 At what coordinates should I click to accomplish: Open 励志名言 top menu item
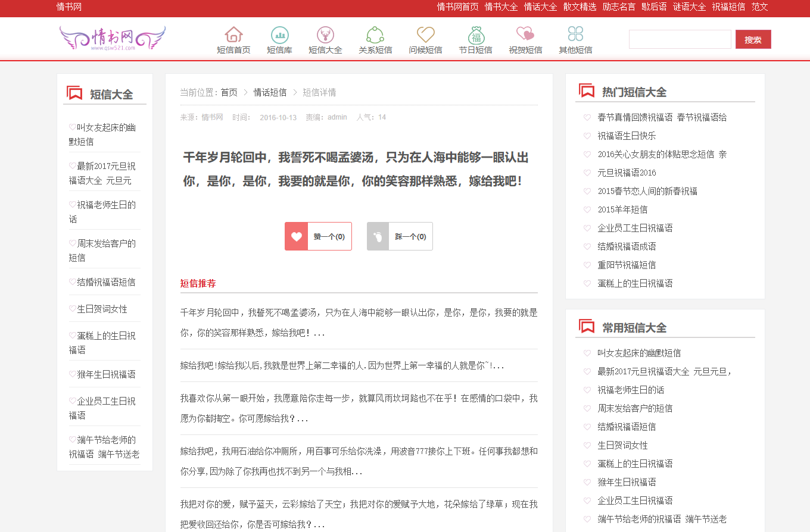click(x=619, y=7)
